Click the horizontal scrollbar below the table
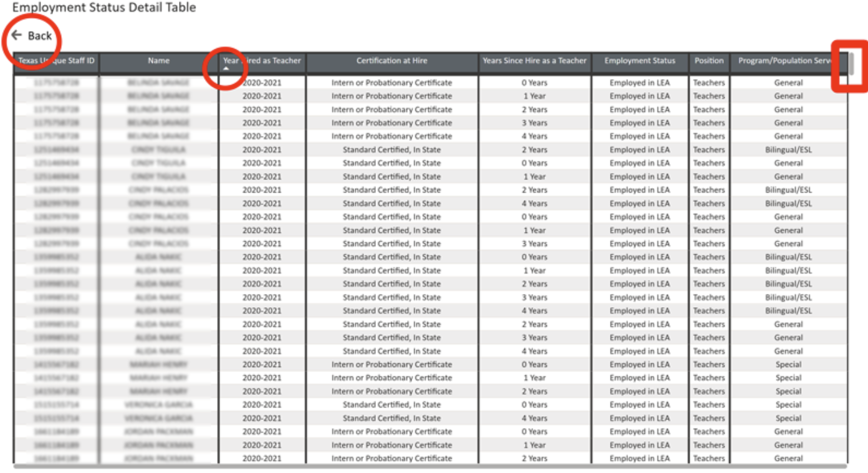 [x=430, y=466]
